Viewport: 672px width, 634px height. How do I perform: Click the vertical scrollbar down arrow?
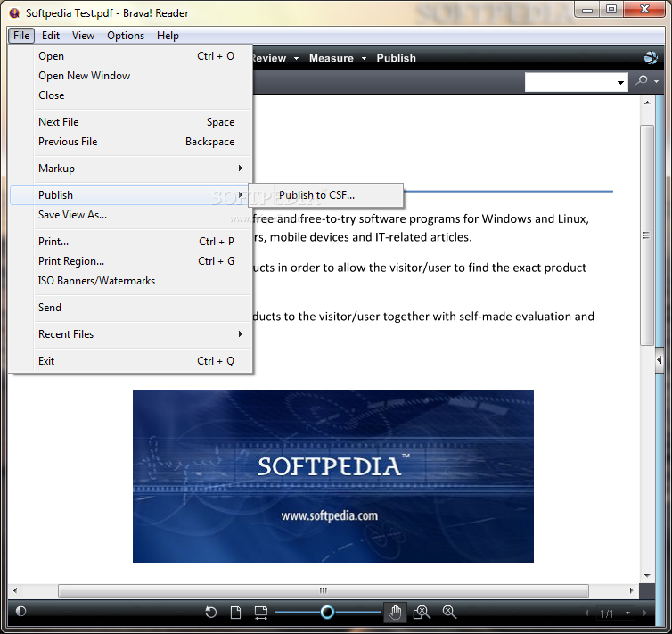point(647,576)
